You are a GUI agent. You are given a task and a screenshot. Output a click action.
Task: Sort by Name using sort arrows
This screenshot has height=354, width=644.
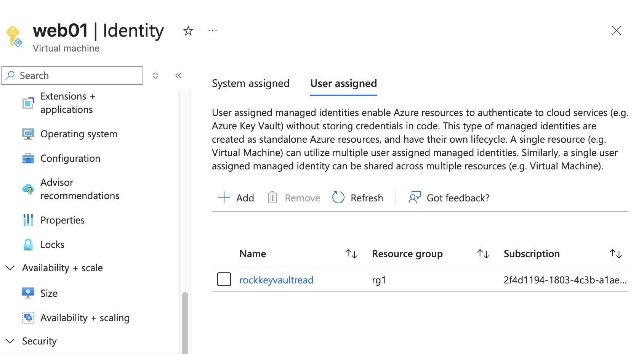coord(351,254)
